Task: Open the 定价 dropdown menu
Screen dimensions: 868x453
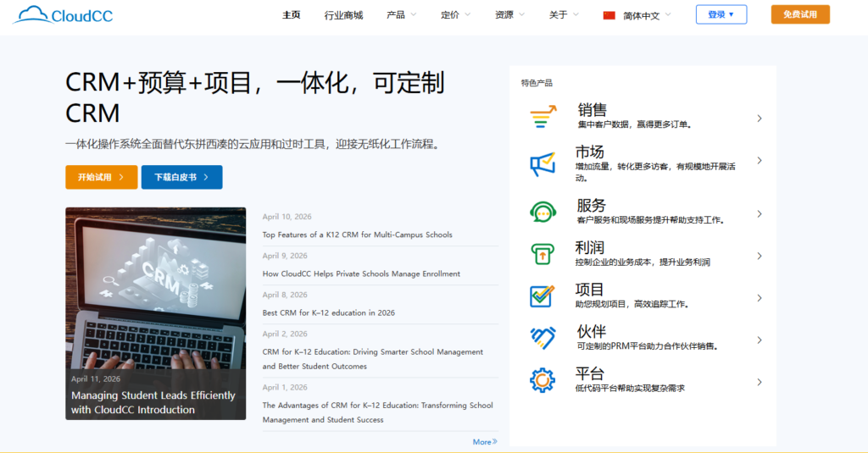Action: (x=455, y=15)
